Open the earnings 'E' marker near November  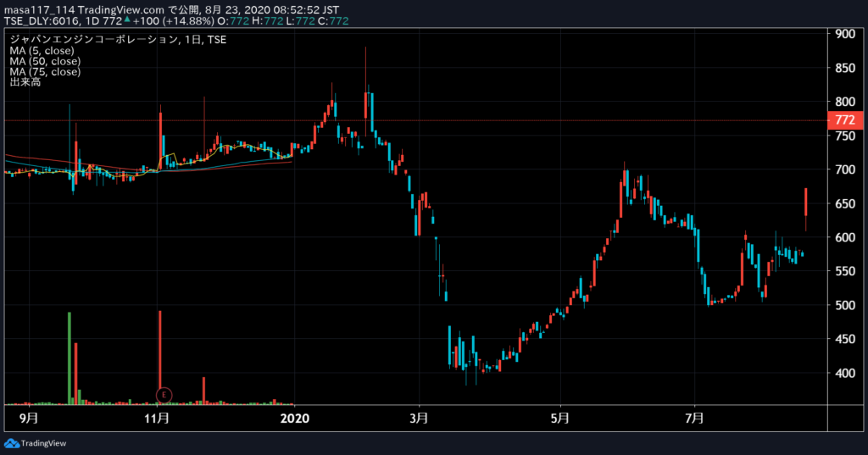[164, 395]
